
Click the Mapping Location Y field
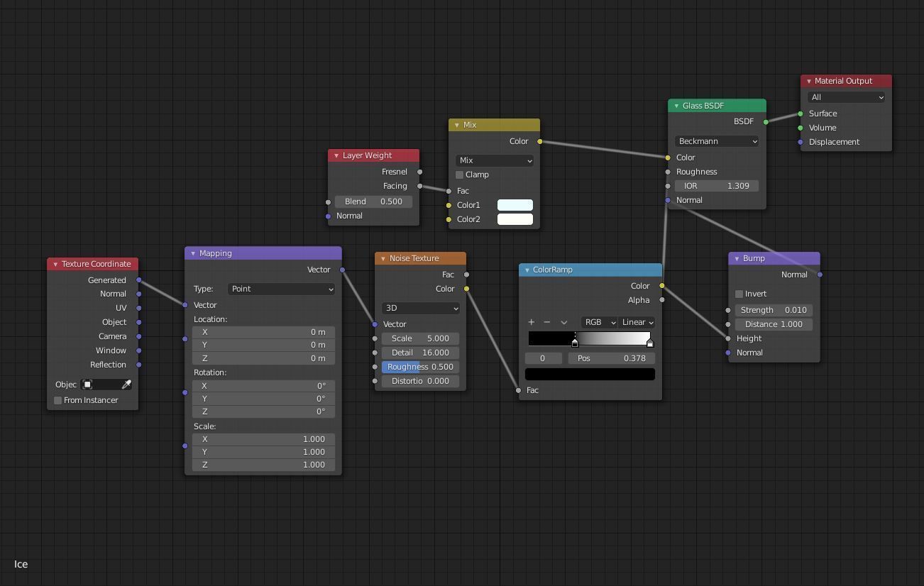click(263, 345)
